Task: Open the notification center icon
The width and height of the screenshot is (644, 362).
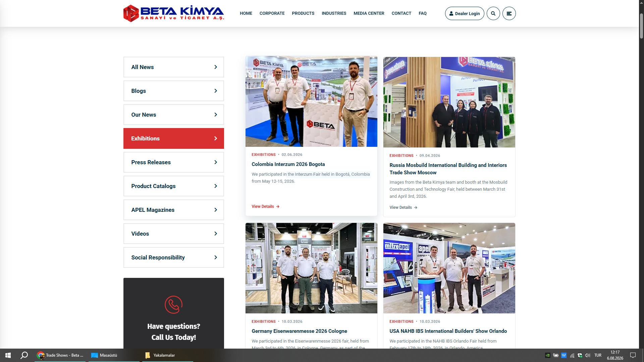Action: 633,355
